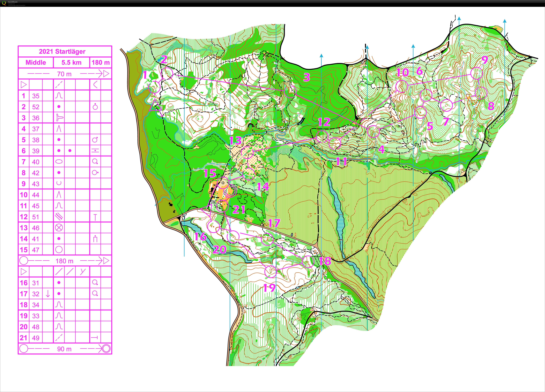Select control circle 17 on the map
This screenshot has height=392, width=545.
click(x=267, y=239)
